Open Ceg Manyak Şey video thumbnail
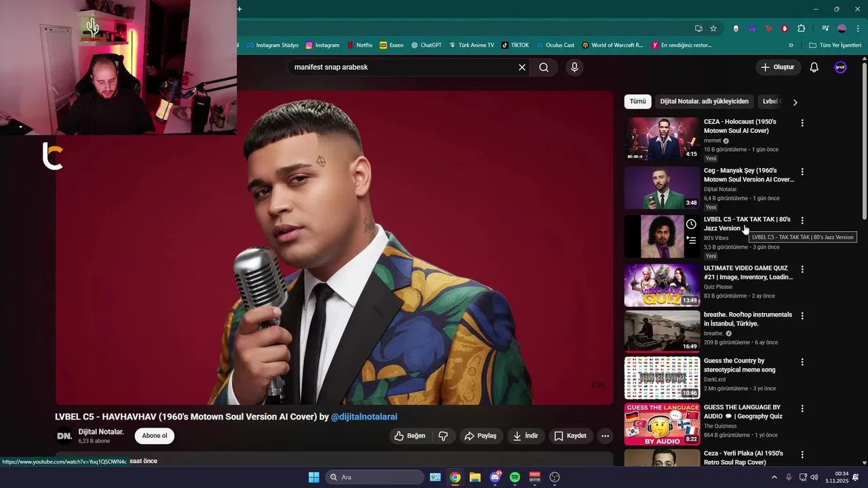 (x=662, y=188)
